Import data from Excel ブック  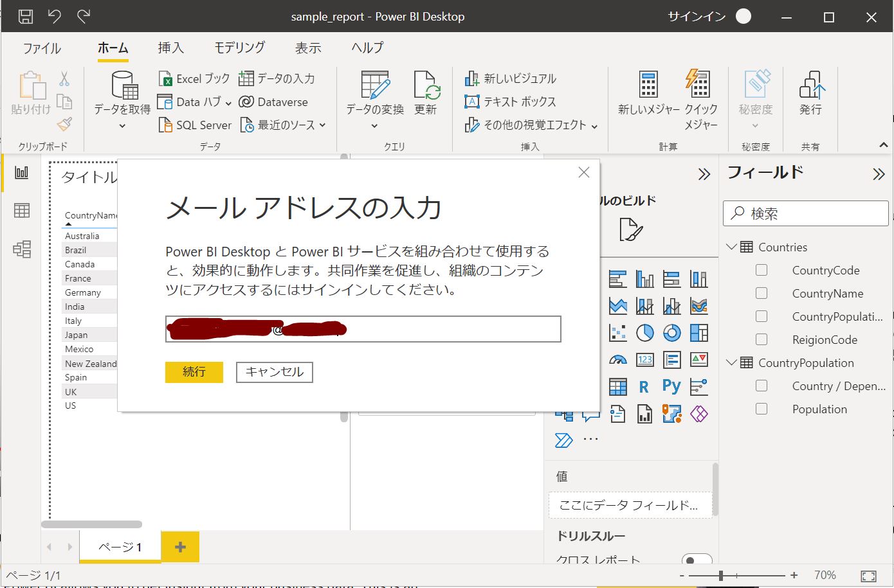tap(194, 78)
